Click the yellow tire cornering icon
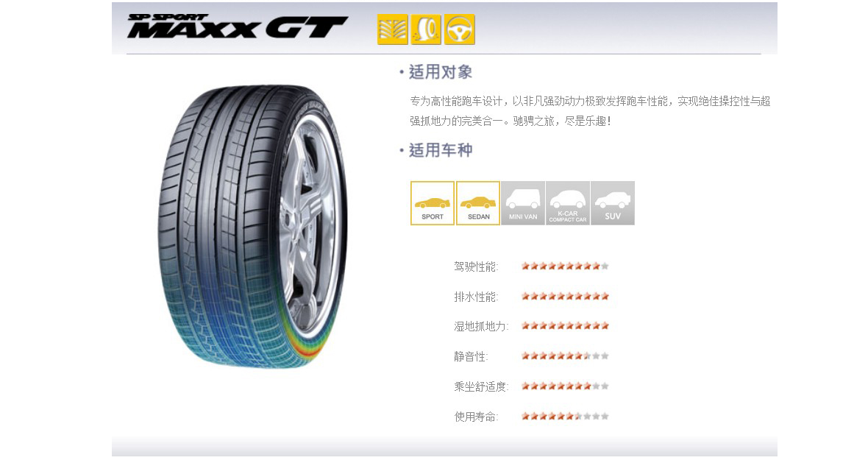 click(426, 29)
